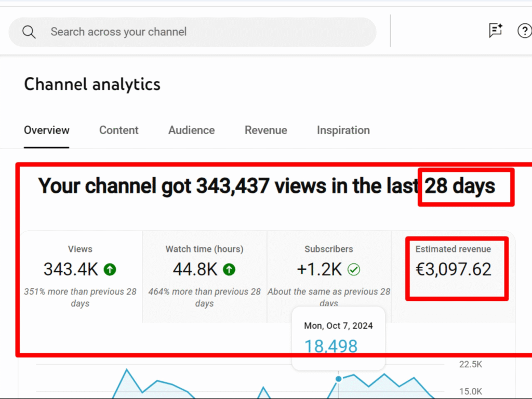Screen dimensions: 532x399
Task: Open the help question mark icon
Action: point(524,31)
